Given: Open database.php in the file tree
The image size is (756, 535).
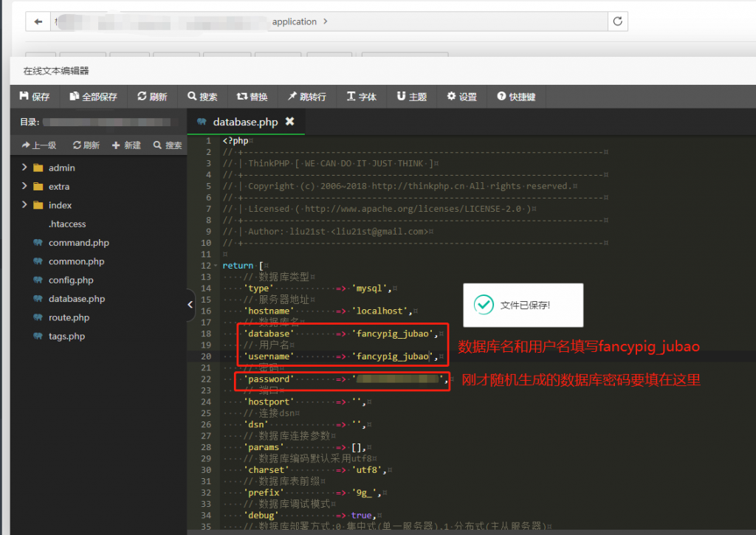Looking at the screenshot, I should [77, 299].
